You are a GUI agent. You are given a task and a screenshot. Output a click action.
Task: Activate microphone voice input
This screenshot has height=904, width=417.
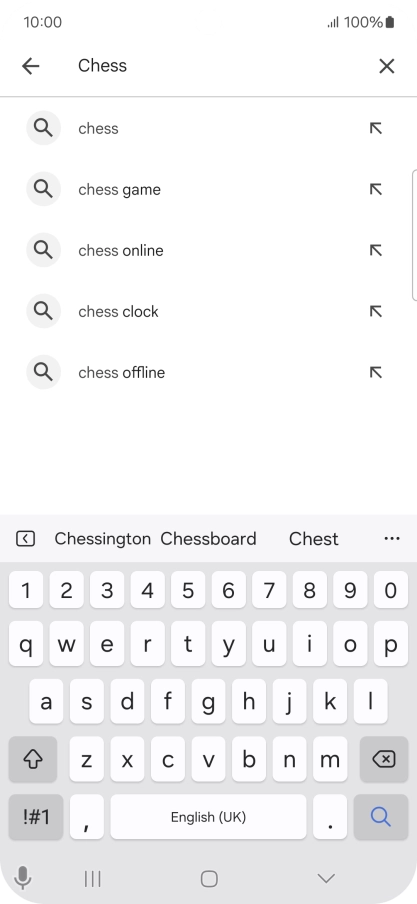[x=23, y=878]
